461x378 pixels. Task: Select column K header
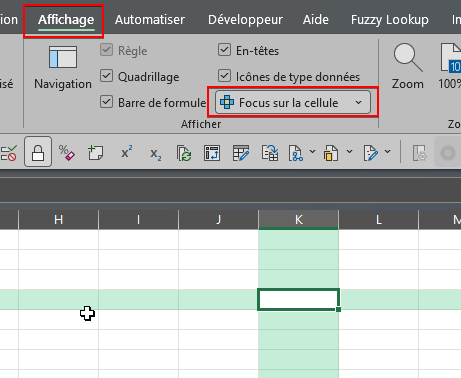(x=298, y=219)
